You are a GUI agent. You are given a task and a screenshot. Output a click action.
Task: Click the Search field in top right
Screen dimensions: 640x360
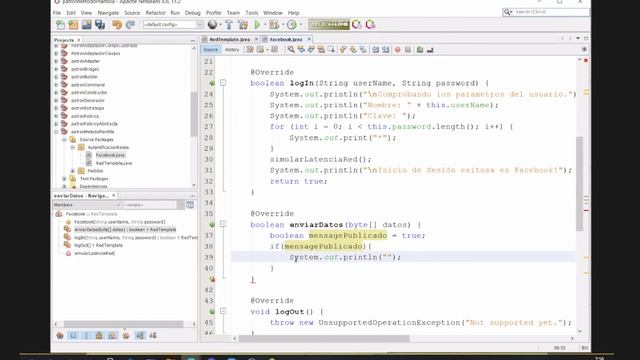tap(546, 12)
